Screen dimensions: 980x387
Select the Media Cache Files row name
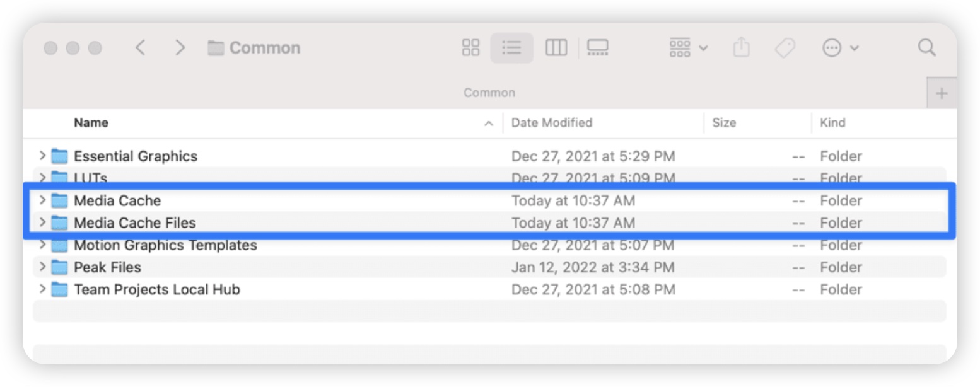point(135,222)
